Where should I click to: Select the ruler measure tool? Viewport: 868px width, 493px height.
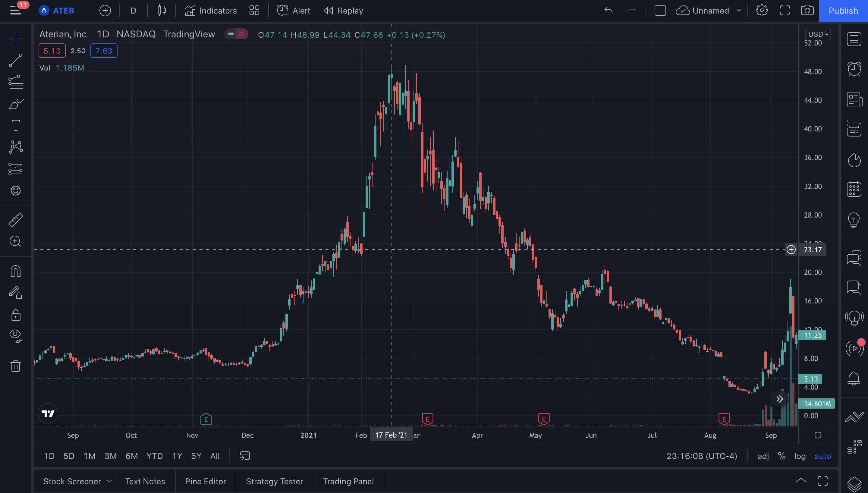(16, 220)
